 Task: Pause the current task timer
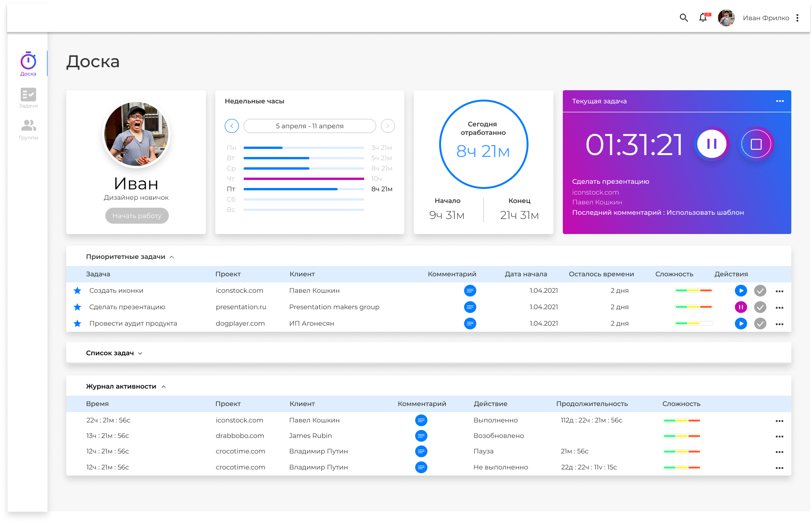[x=711, y=144]
